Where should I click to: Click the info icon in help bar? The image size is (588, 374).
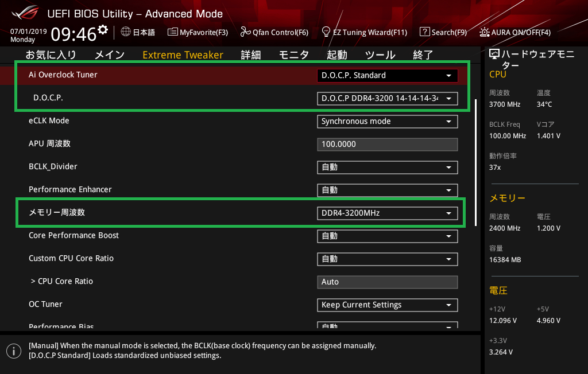coord(14,351)
